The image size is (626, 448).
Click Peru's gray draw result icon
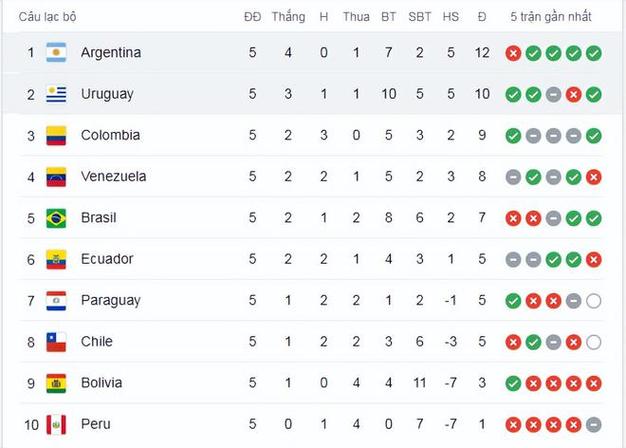594,424
